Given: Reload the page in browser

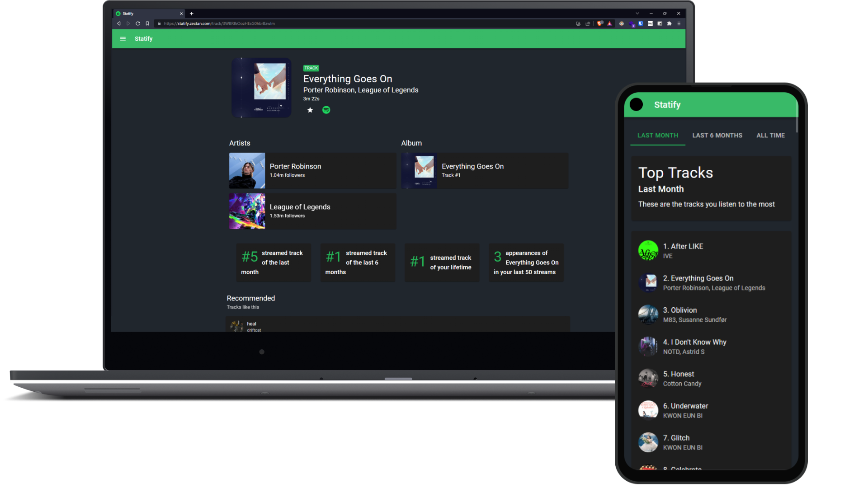Looking at the screenshot, I should pyautogui.click(x=137, y=23).
